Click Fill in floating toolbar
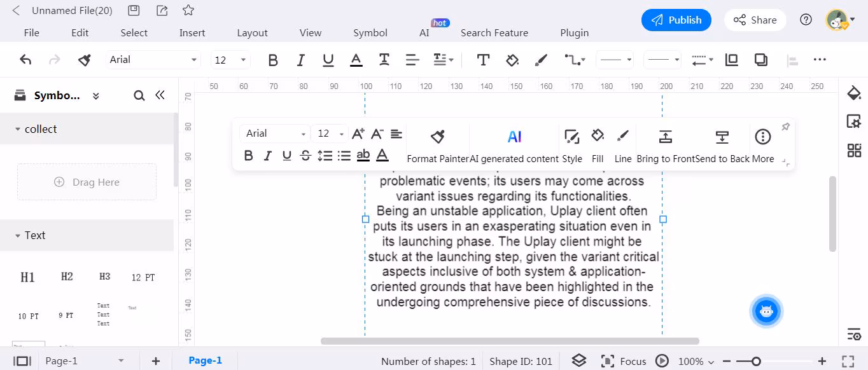Image resolution: width=868 pixels, height=370 pixels. (598, 146)
